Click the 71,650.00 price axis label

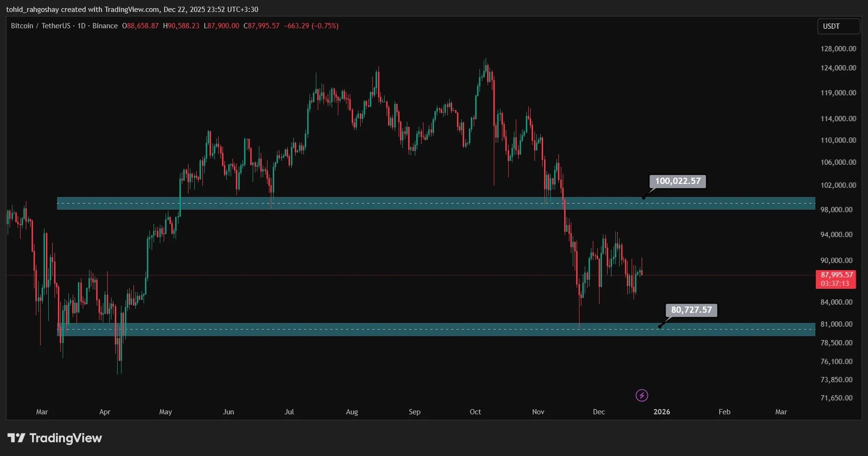836,398
